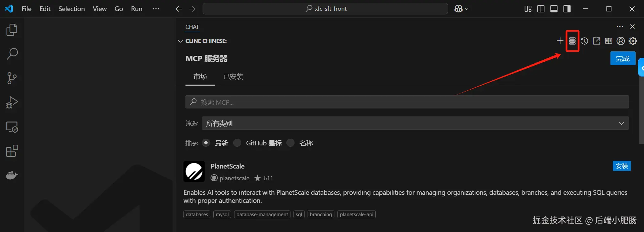Click the branching tag
Viewport: 644px width, 232px height.
[x=321, y=215]
